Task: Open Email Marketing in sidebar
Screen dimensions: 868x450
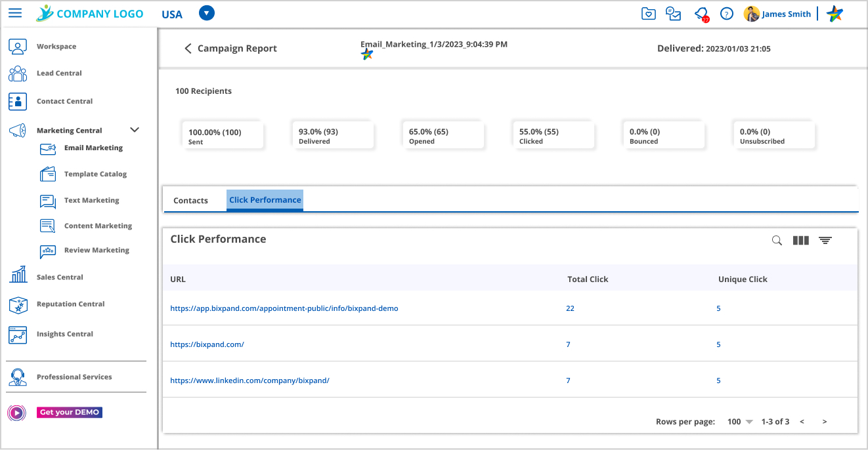Action: (93, 148)
